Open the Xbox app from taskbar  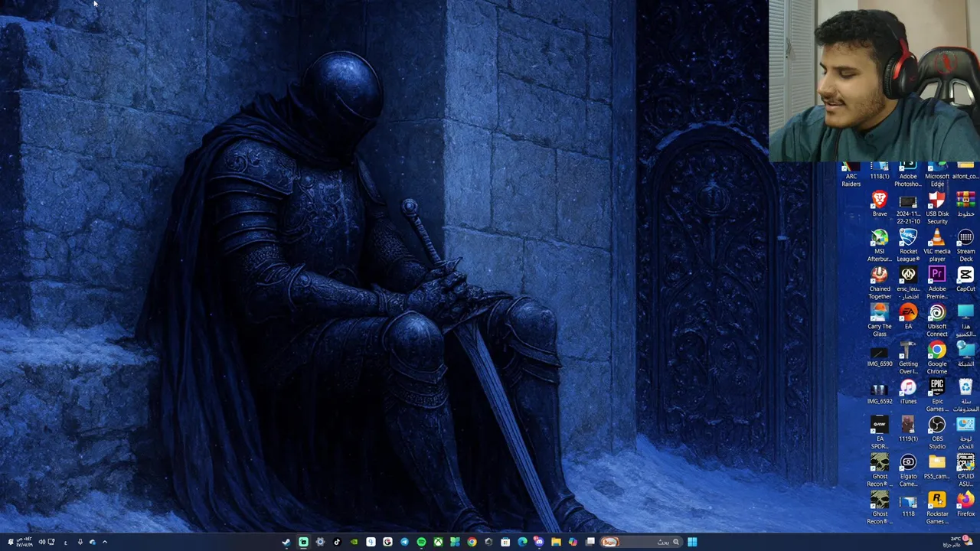point(438,542)
